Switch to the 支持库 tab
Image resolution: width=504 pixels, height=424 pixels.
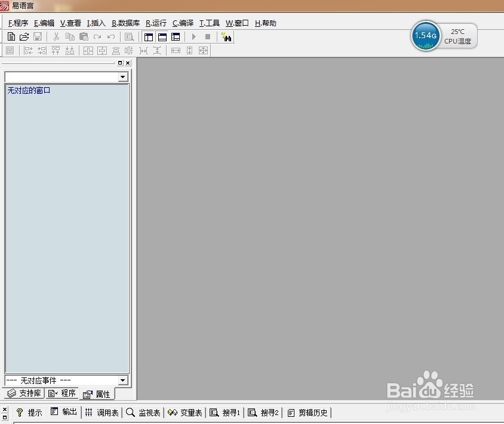coord(24,393)
